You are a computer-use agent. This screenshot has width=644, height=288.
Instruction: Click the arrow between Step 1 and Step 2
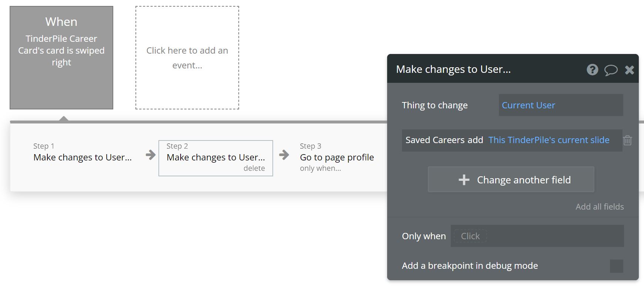click(151, 155)
